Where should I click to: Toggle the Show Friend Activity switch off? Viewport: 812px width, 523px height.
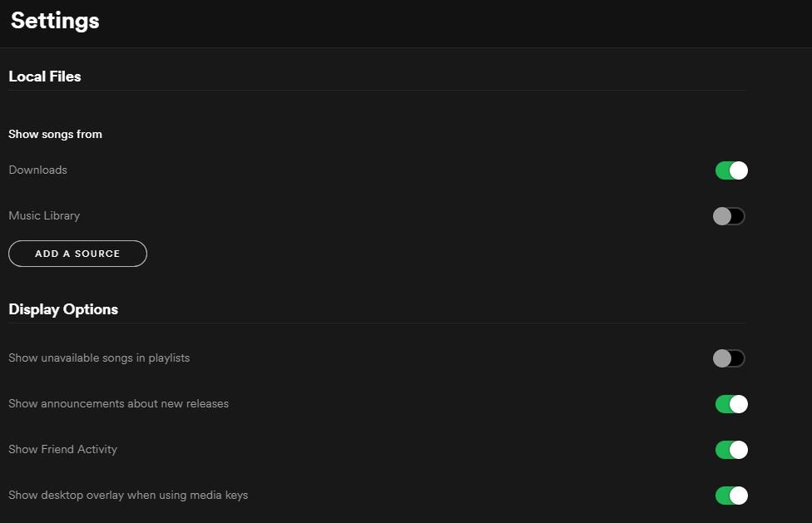pyautogui.click(x=730, y=449)
